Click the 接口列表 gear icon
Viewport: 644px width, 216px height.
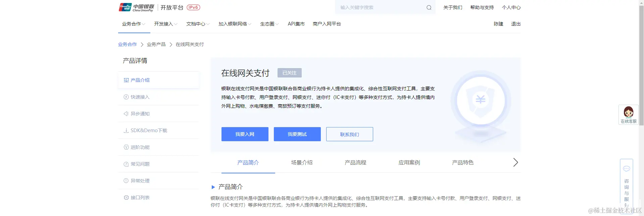point(126,198)
